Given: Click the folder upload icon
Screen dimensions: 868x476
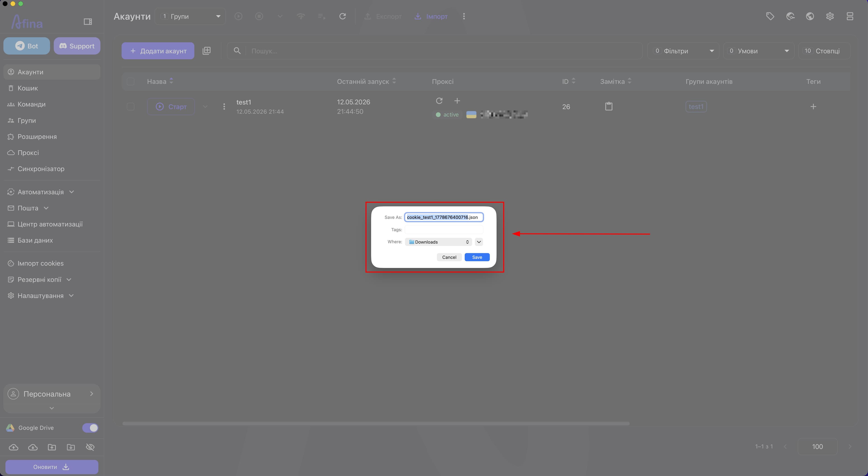Looking at the screenshot, I should click(x=52, y=447).
